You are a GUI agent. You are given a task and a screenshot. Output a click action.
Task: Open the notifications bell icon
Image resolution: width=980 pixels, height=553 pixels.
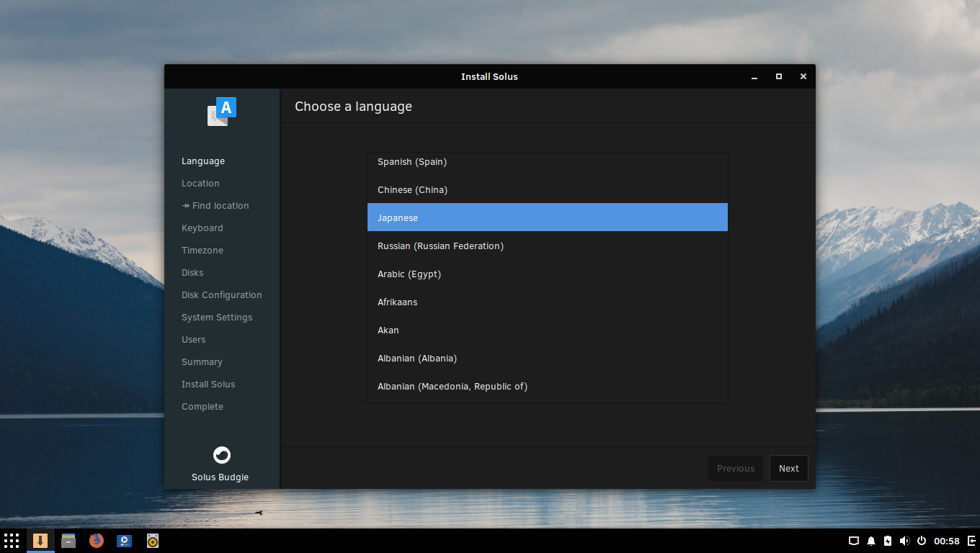click(871, 541)
